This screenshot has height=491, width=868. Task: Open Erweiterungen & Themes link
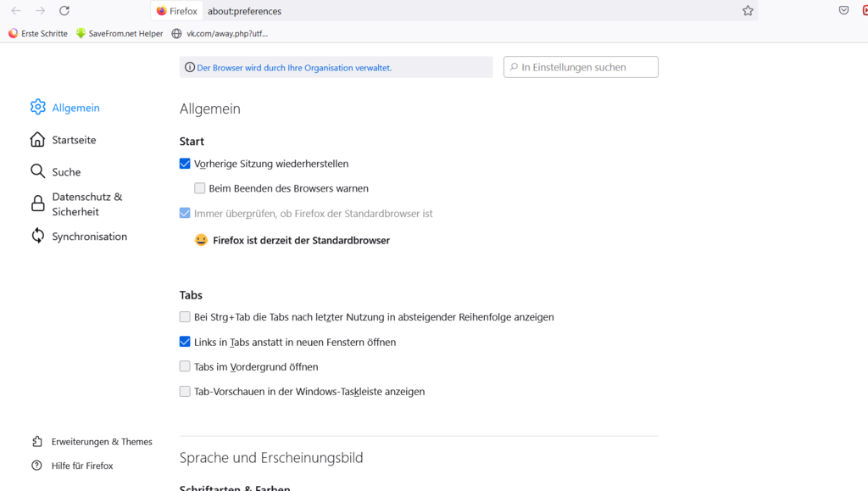[101, 442]
